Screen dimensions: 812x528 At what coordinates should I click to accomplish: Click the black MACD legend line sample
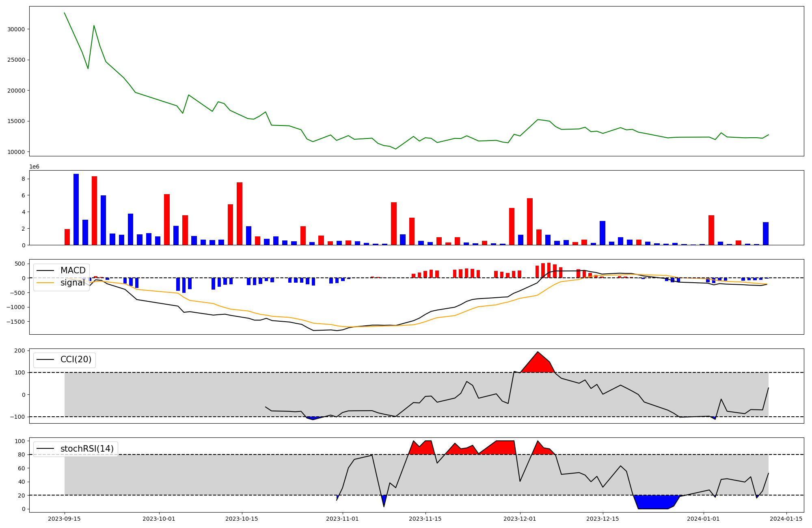pos(46,270)
